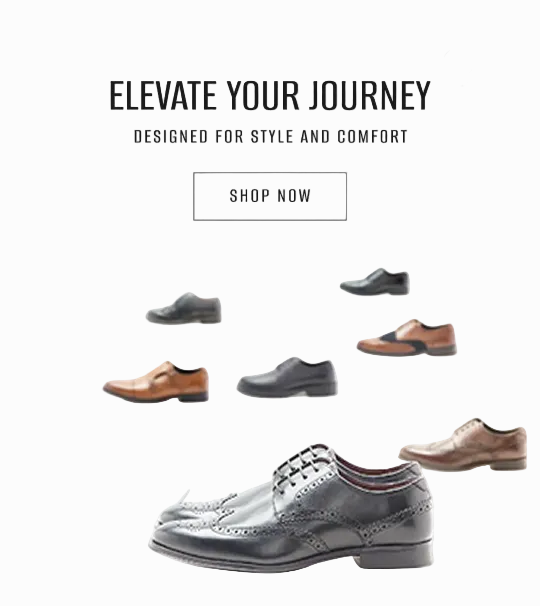The width and height of the screenshot is (540, 606).
Task: Choose the brown brogue shoe at right
Action: (x=463, y=444)
